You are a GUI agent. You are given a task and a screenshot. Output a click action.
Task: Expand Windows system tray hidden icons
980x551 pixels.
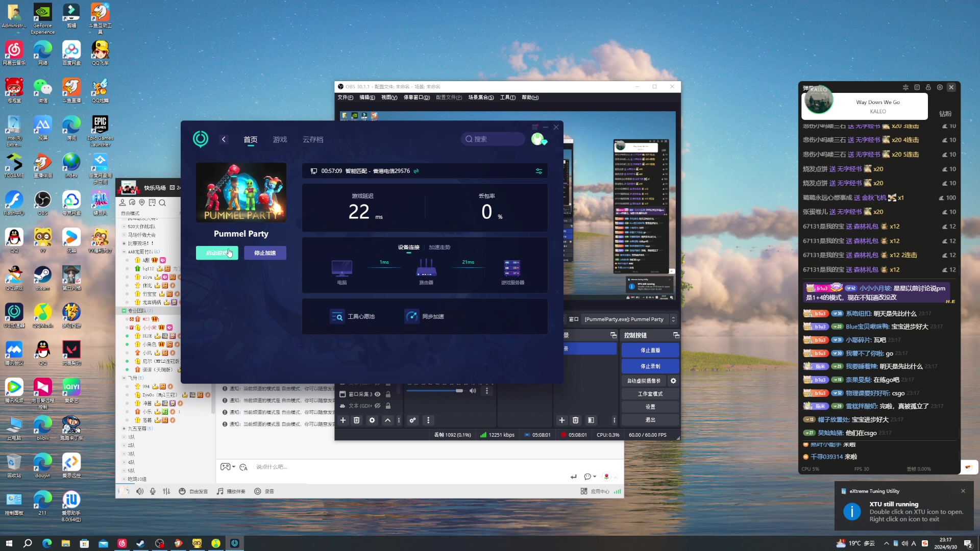[886, 543]
